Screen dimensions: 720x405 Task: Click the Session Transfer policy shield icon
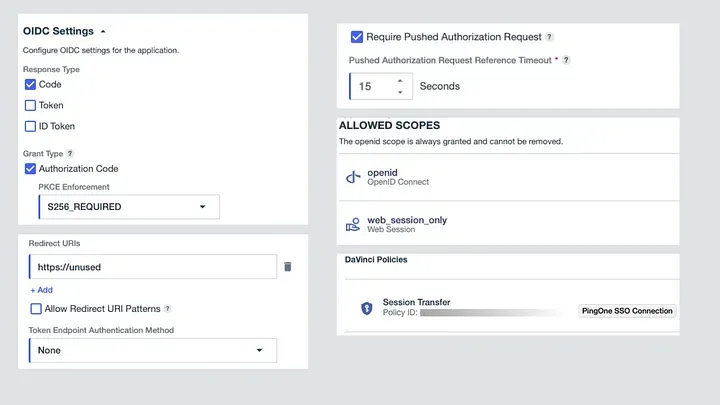366,308
